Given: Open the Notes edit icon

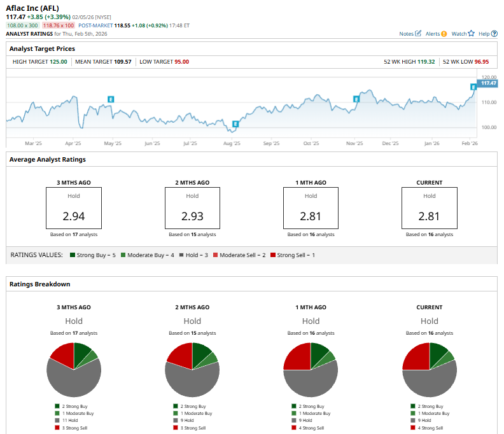Looking at the screenshot, I should (418, 34).
